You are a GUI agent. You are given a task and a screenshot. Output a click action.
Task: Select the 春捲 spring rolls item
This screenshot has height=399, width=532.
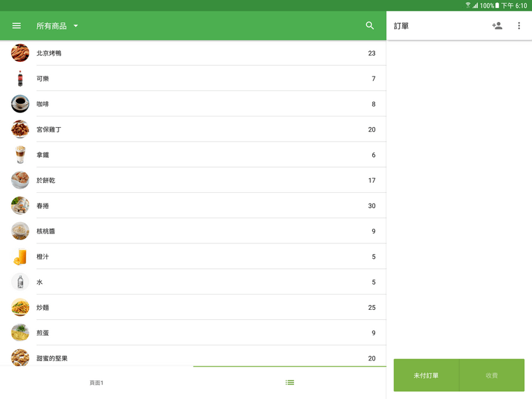click(193, 205)
